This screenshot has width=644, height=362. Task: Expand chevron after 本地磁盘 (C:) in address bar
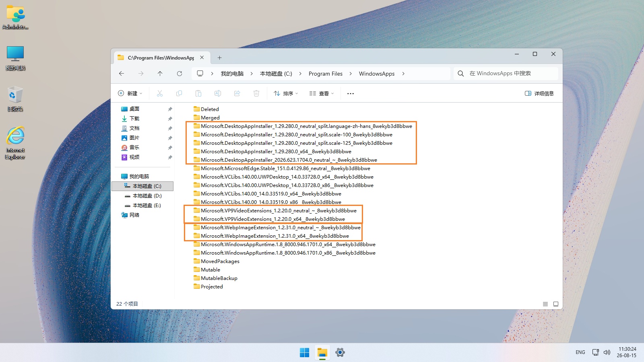pyautogui.click(x=300, y=74)
